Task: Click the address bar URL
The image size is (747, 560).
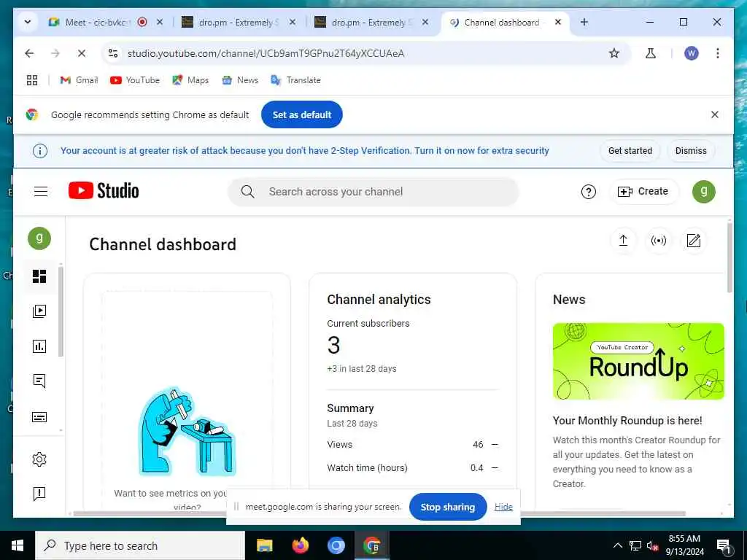Action: click(266, 53)
